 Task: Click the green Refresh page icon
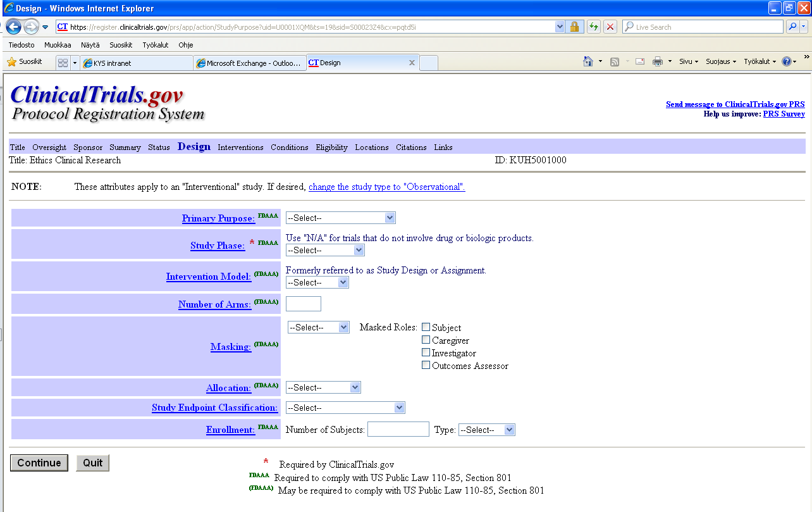(594, 27)
